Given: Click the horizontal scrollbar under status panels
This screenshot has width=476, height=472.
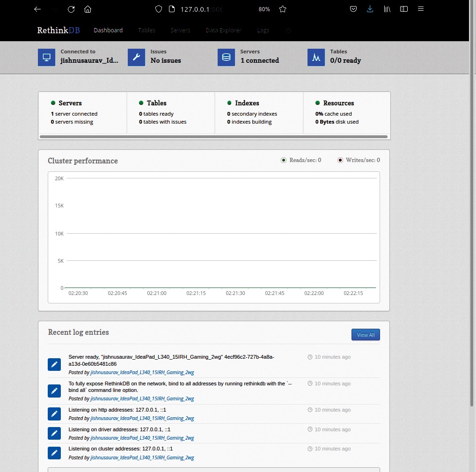Looking at the screenshot, I should pos(213,137).
